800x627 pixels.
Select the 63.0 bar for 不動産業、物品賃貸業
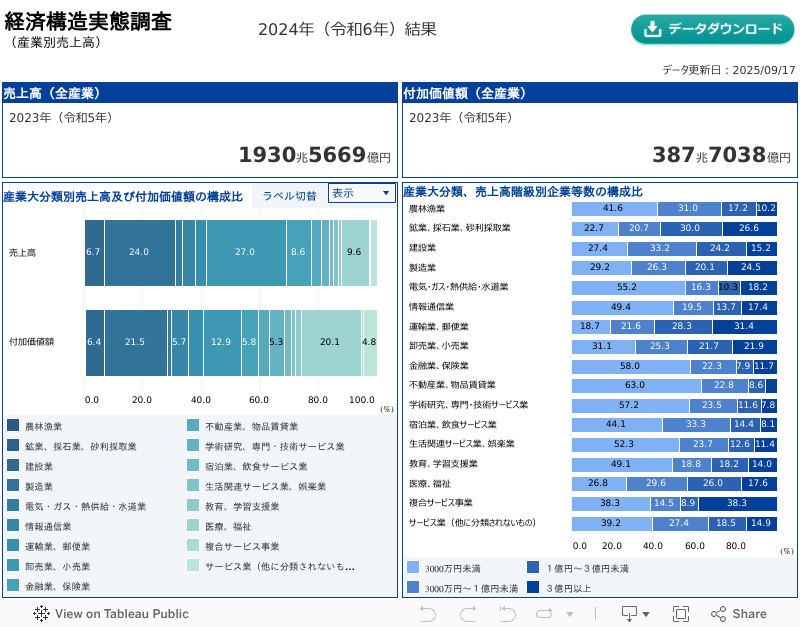634,385
